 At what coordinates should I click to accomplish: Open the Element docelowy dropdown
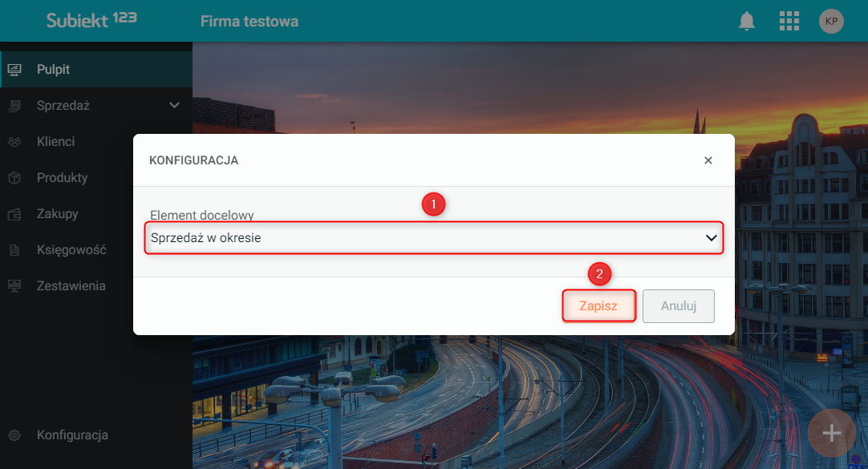pyautogui.click(x=433, y=238)
